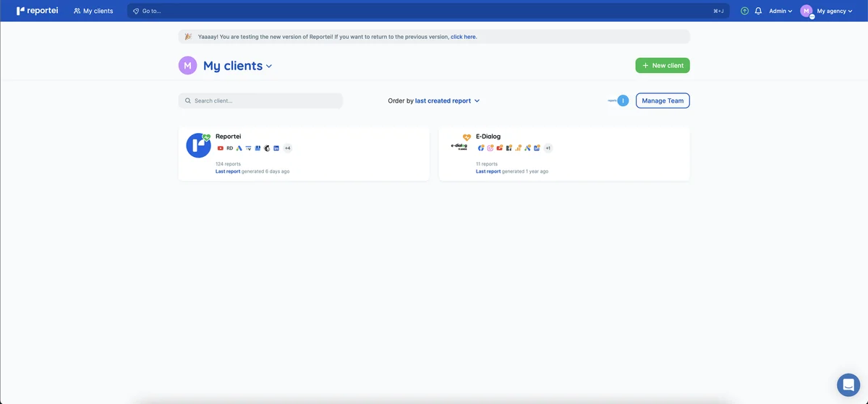The height and width of the screenshot is (404, 868).
Task: Click the YouTube icon on Reportei card
Action: click(x=220, y=148)
